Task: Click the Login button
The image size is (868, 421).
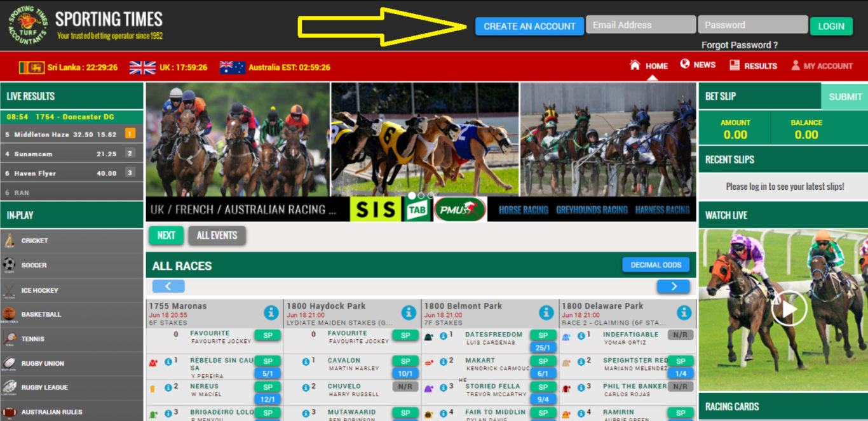Action: [x=831, y=26]
